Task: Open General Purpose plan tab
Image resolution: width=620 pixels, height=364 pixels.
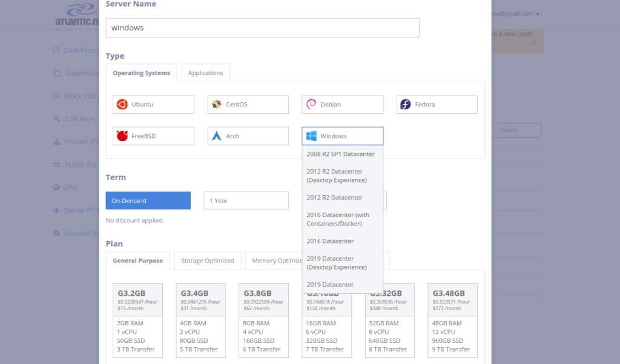Action: [x=137, y=261]
